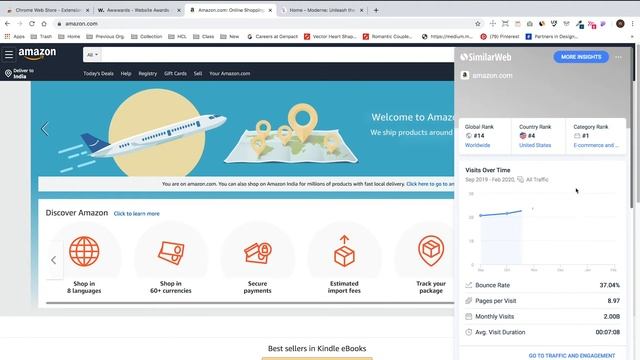Click the SimilarWeb logo in panel
This screenshot has width=640, height=360.
click(x=486, y=57)
